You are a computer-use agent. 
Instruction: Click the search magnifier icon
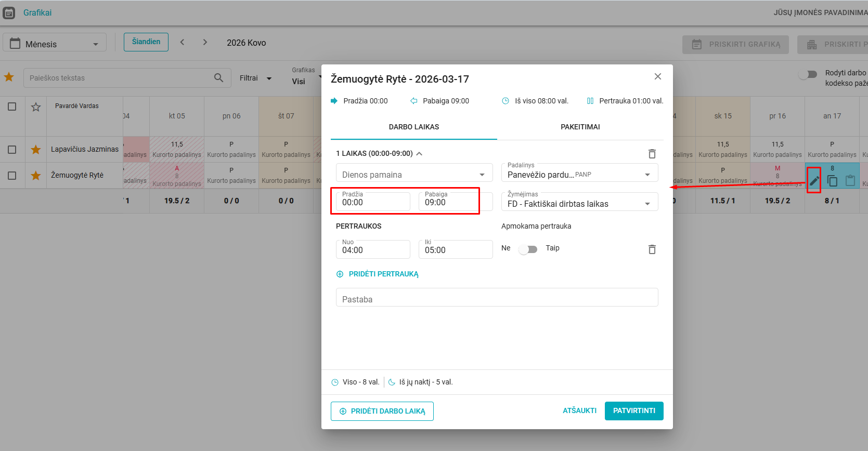click(x=218, y=78)
